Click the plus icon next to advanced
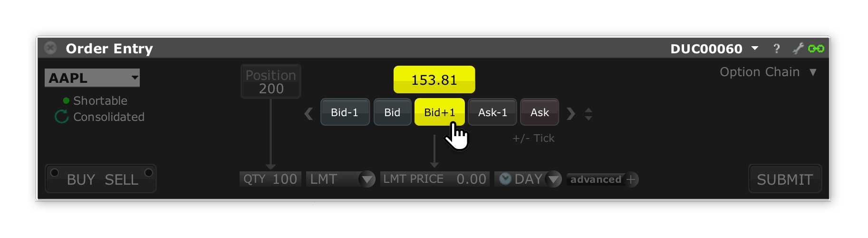The width and height of the screenshot is (868, 238). [x=631, y=179]
